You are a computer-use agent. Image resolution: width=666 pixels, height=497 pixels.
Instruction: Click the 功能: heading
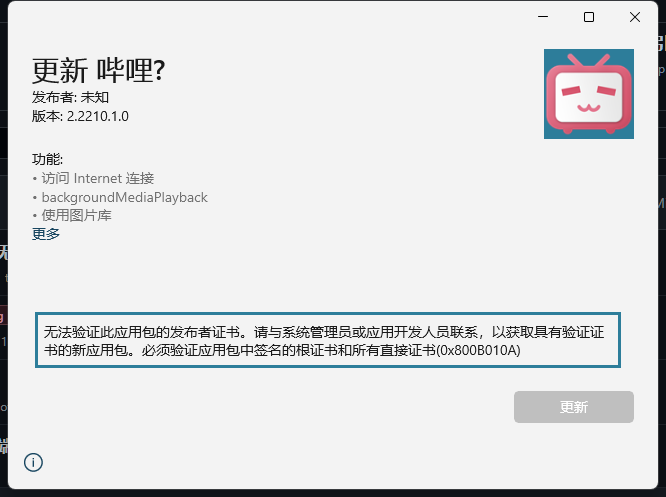(48, 159)
